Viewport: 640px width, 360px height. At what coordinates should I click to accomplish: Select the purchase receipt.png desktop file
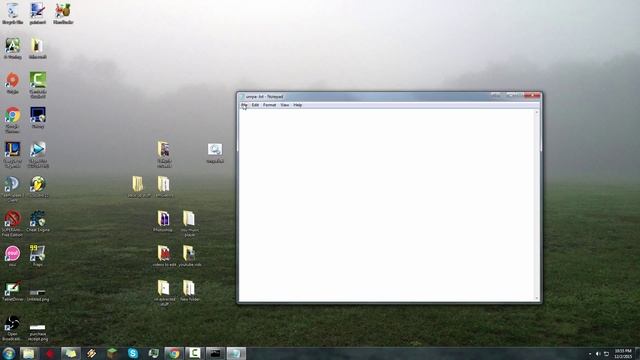click(x=38, y=333)
